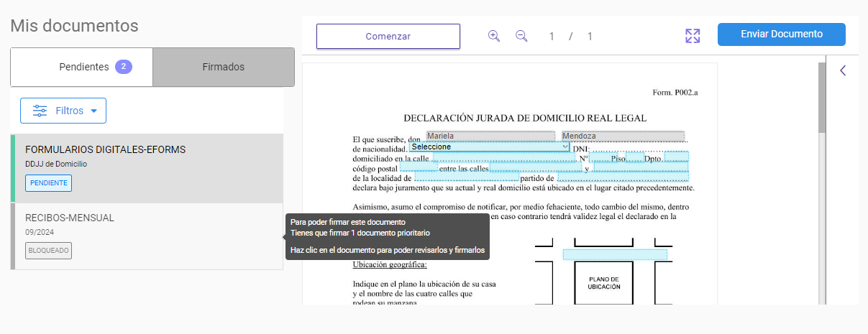868x334 pixels.
Task: Click the PENDIENTE status badge
Action: pyautogui.click(x=49, y=183)
